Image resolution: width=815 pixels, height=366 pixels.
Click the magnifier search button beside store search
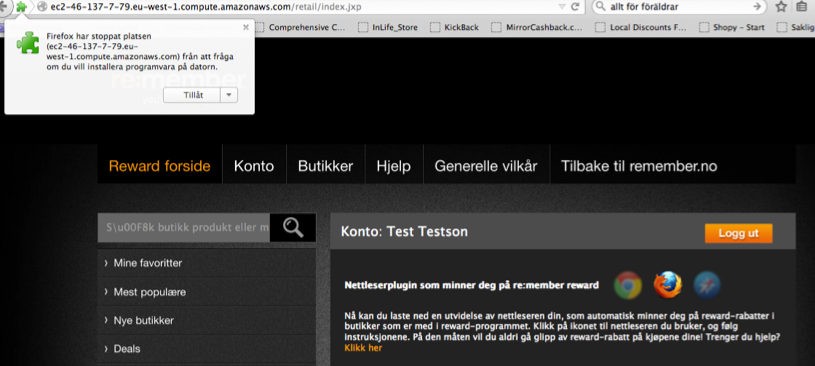pos(293,227)
